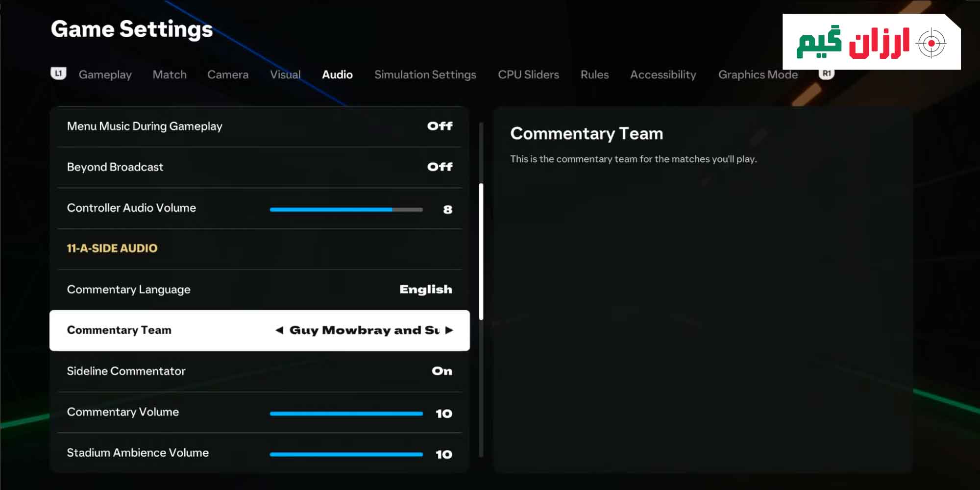Open the Graphics Mode tab
Screen dimensions: 980x490
click(758, 75)
